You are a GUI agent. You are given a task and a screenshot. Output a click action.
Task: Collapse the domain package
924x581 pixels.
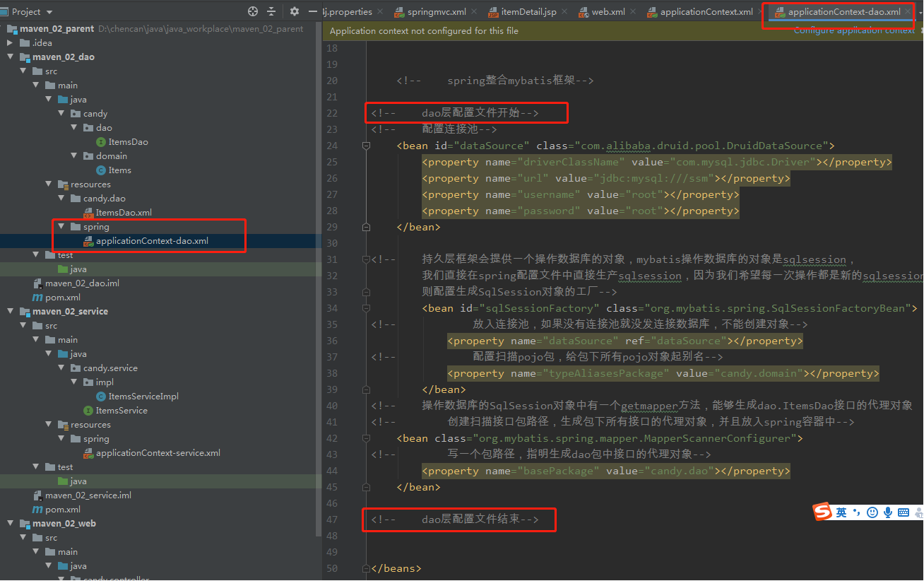coord(73,156)
